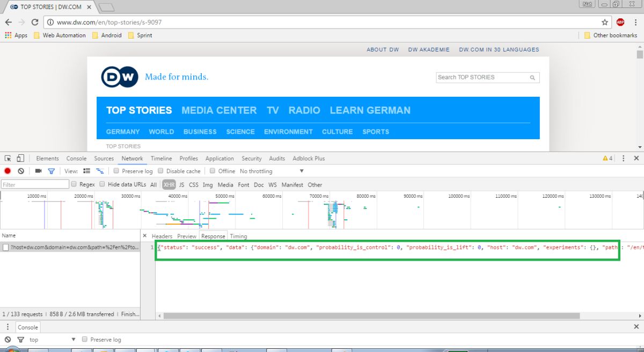Open the Chrome main menu
This screenshot has height=352, width=644.
[x=635, y=22]
